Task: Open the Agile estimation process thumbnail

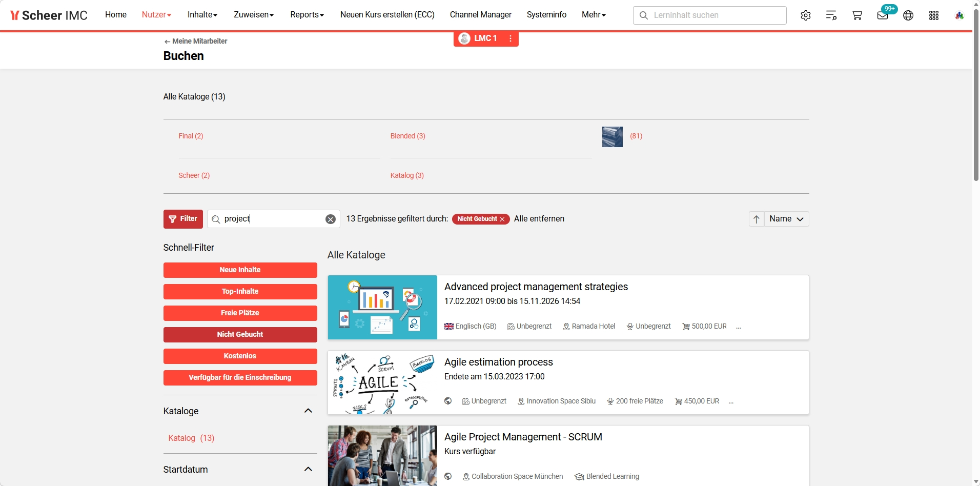Action: click(x=382, y=382)
